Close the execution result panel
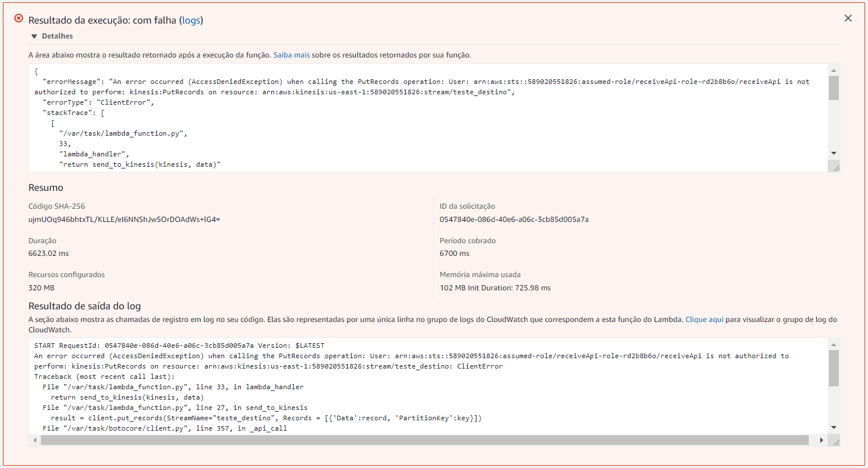The height and width of the screenshot is (468, 868). (848, 18)
